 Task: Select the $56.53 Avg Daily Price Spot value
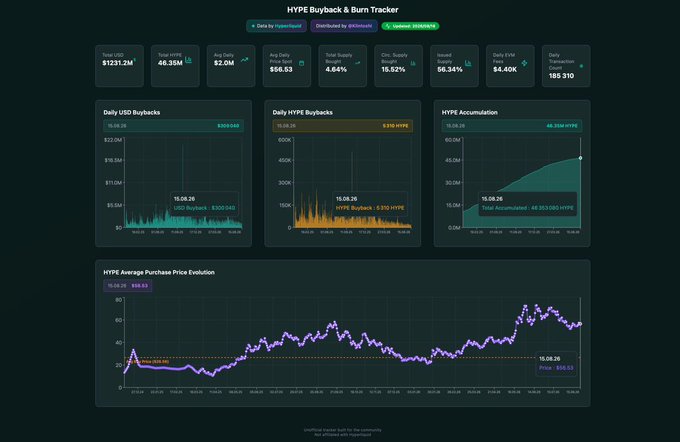(x=281, y=69)
